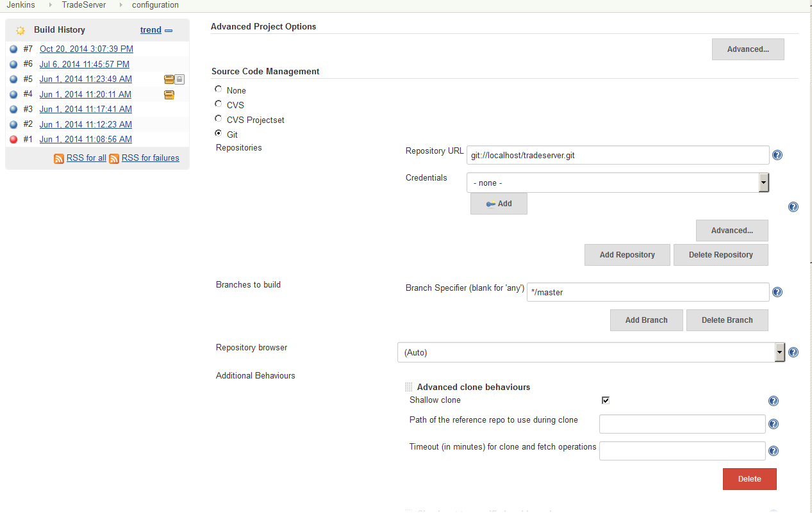Image resolution: width=812 pixels, height=513 pixels.
Task: Open the Credentials dropdown
Action: [617, 183]
